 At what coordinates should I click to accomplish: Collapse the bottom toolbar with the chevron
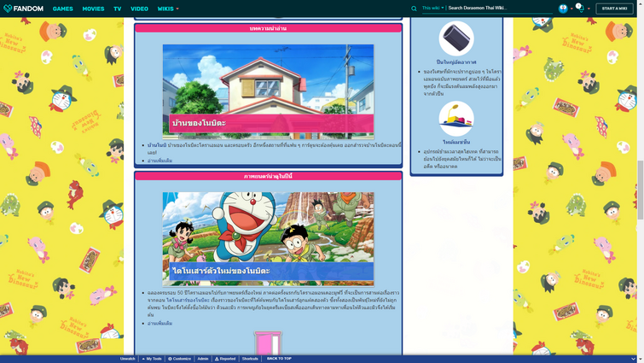coord(633,359)
